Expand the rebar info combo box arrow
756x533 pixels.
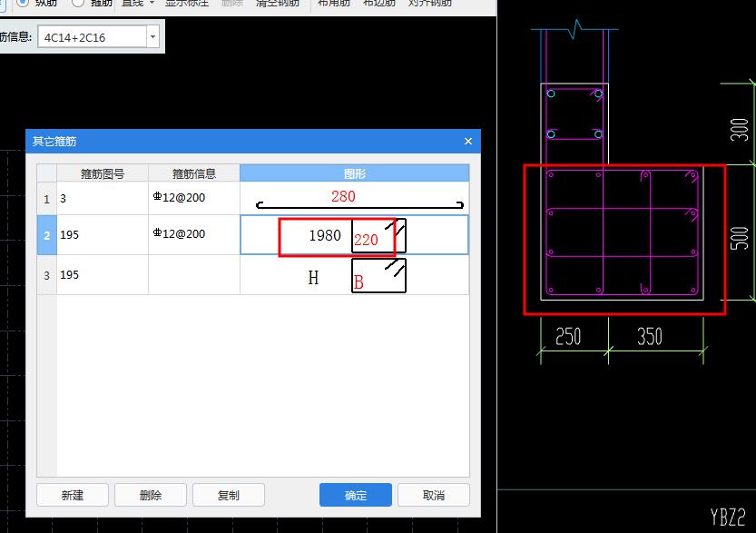pos(152,37)
